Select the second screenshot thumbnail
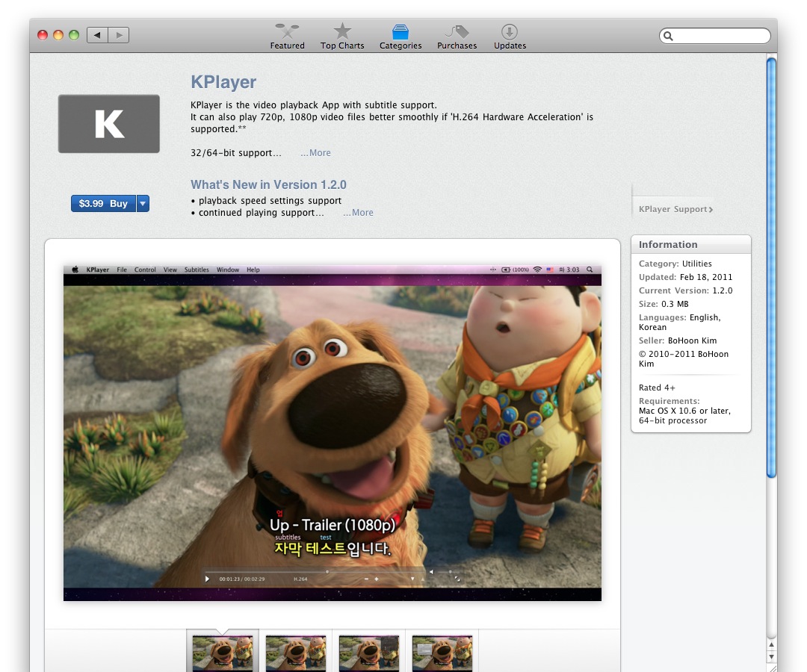This screenshot has height=672, width=807. coord(296,652)
